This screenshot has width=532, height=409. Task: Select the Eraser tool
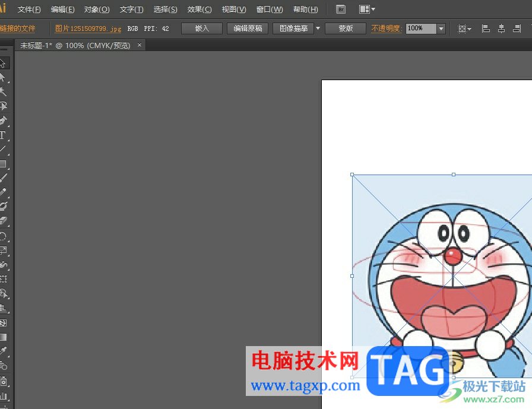(x=3, y=221)
